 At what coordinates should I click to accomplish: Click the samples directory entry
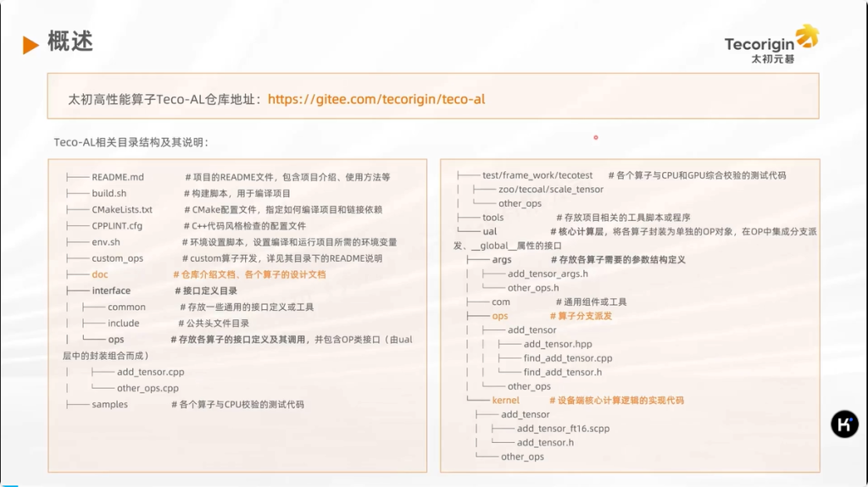[109, 404]
